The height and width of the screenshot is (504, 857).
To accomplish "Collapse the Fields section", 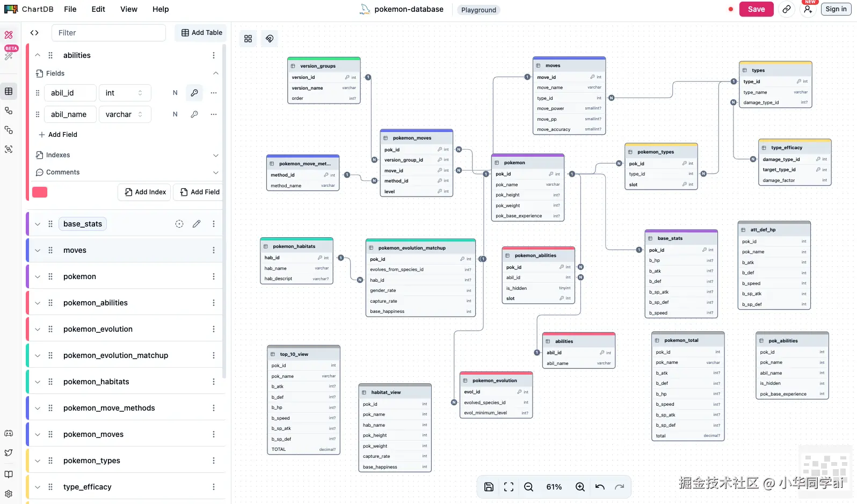I will 216,74.
